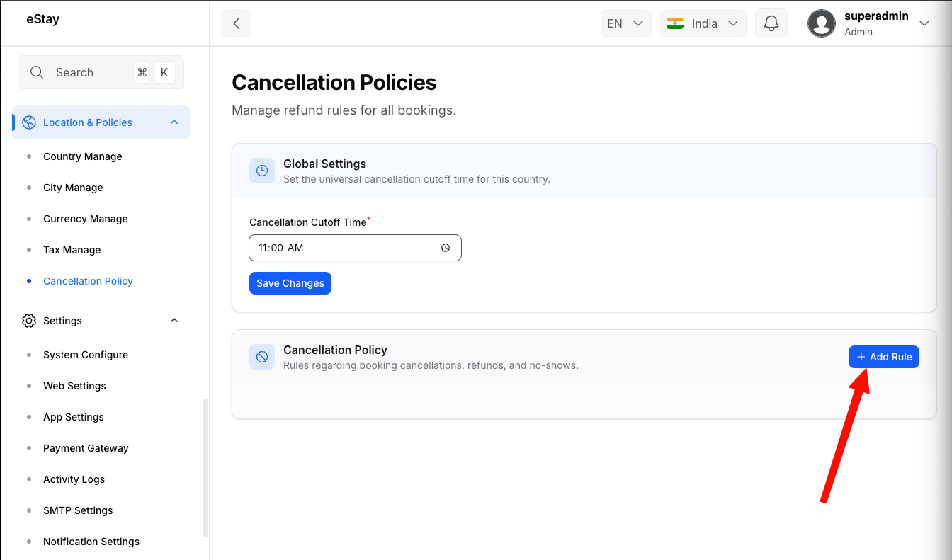The width and height of the screenshot is (952, 560).
Task: Open the notifications bell
Action: click(771, 23)
